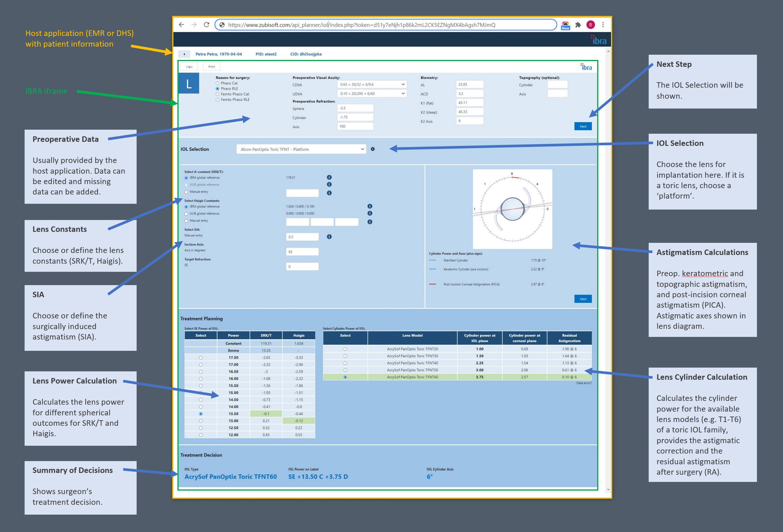Screen dimensions: 783x532
Task: Click the lens axis diagram thumbnail
Action: tap(512, 209)
